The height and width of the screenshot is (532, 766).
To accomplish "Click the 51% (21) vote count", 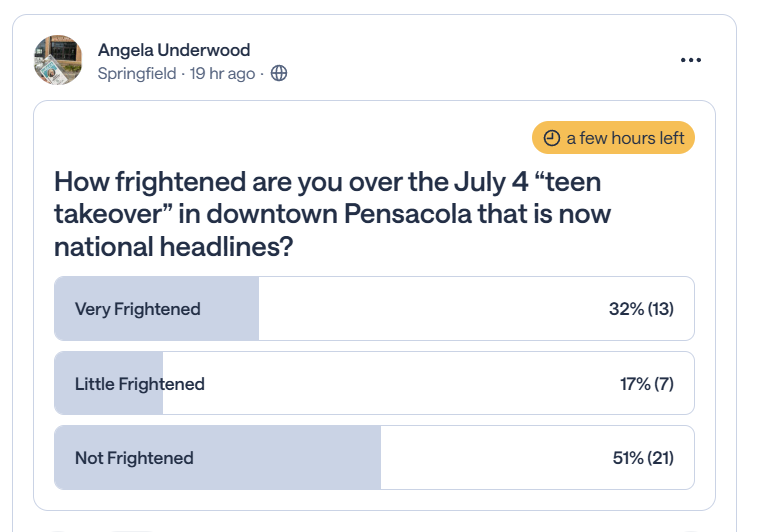I will coord(643,458).
